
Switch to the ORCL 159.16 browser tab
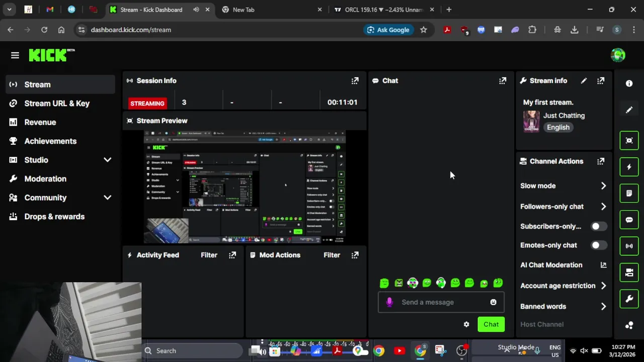[x=384, y=10]
